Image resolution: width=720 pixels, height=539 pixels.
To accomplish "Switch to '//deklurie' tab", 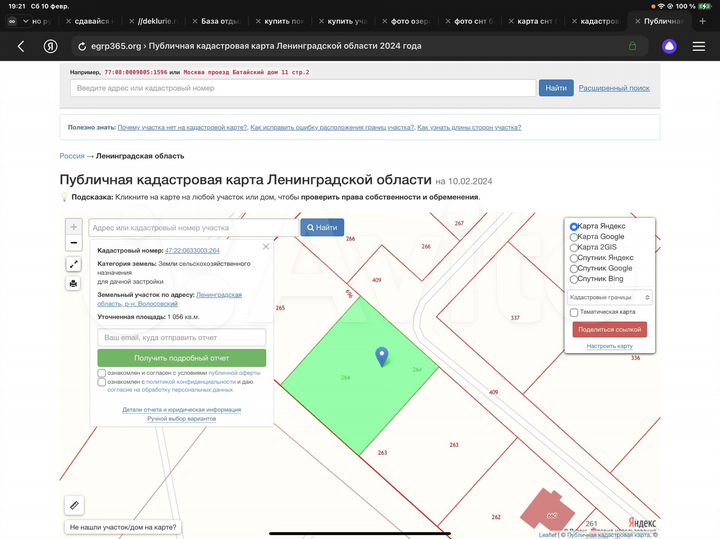I will (158, 21).
